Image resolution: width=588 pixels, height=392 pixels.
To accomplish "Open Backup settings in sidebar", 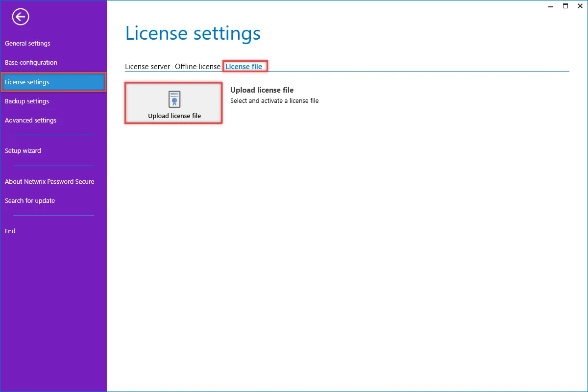I will 27,101.
